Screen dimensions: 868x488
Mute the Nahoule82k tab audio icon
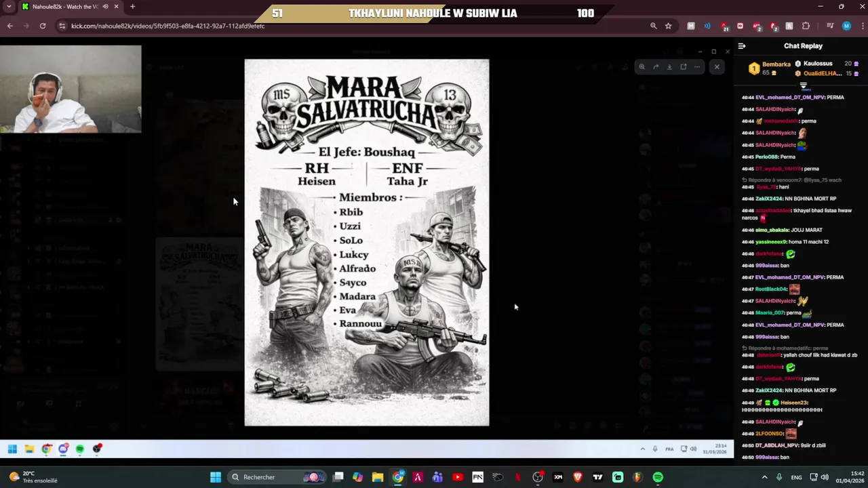click(104, 7)
